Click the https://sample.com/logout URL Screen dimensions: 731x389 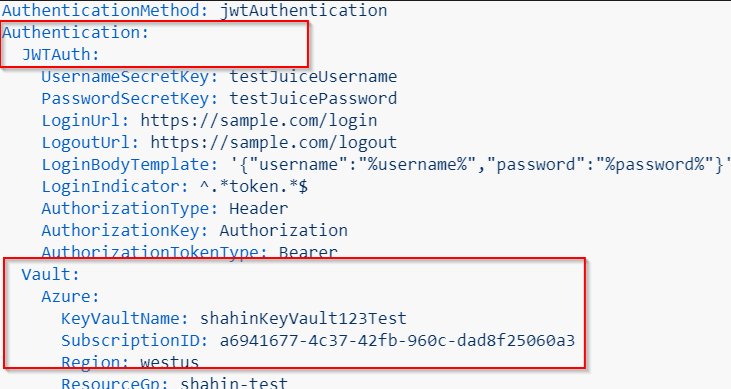tap(274, 142)
